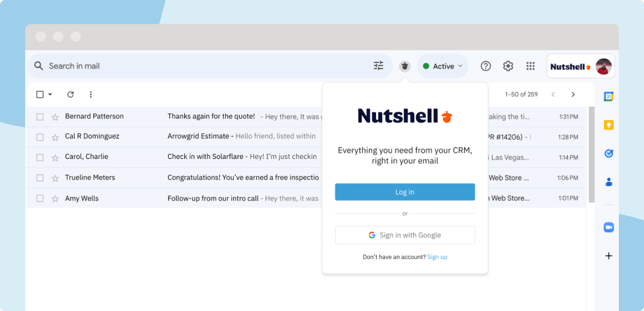Log in to Nutshell

pyautogui.click(x=405, y=192)
